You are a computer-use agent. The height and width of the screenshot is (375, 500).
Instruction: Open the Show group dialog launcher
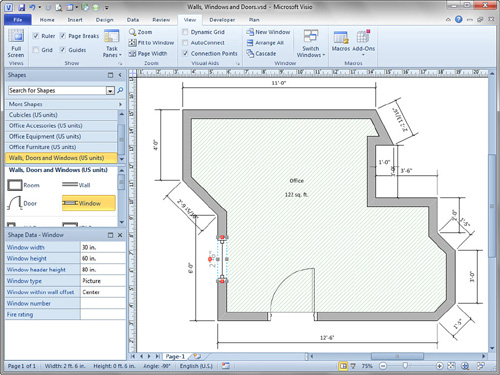coord(120,63)
